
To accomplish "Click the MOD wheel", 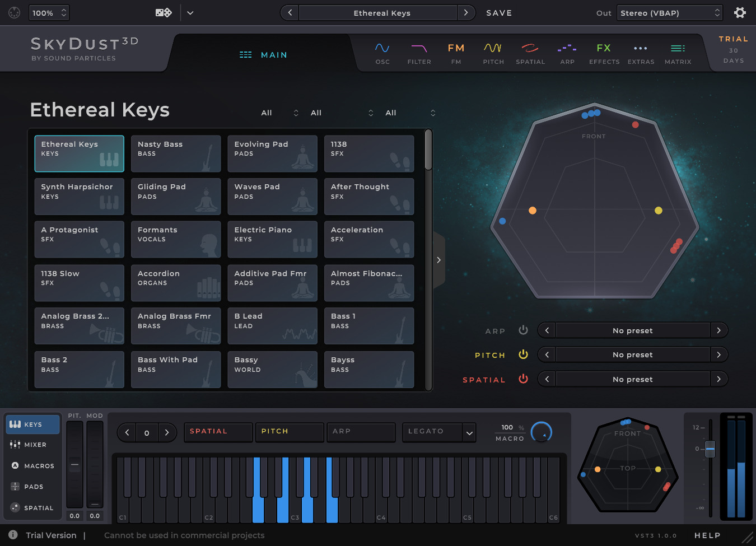I will tap(95, 464).
